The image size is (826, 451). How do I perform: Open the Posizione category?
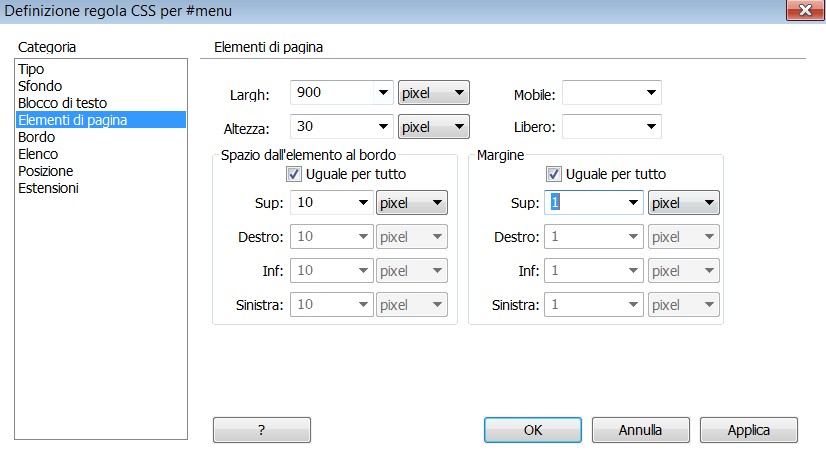tap(45, 171)
